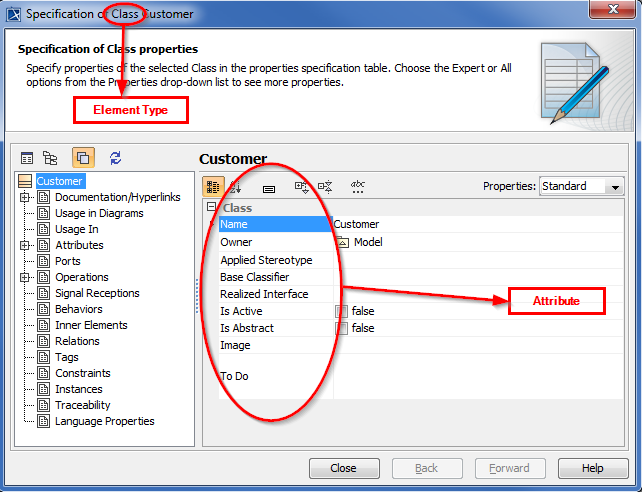Select Inner Elements tree item
Screen dimensions: 642x492
tap(91, 325)
